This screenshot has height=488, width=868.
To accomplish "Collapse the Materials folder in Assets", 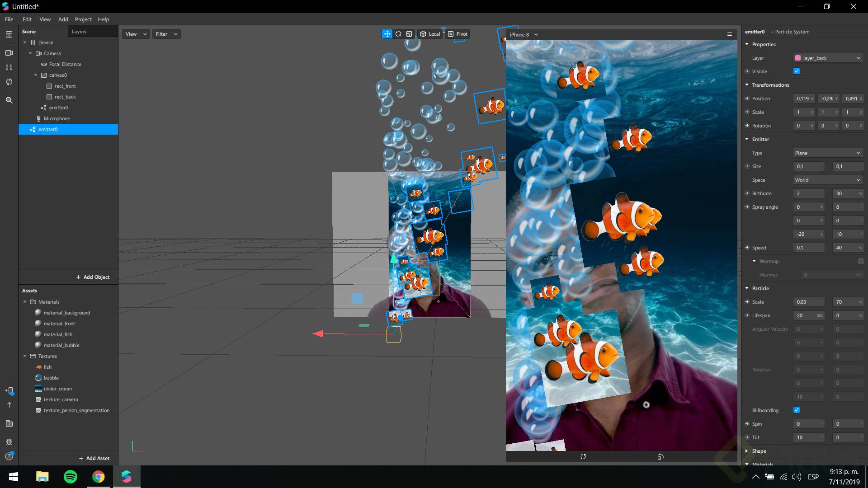I will click(25, 302).
